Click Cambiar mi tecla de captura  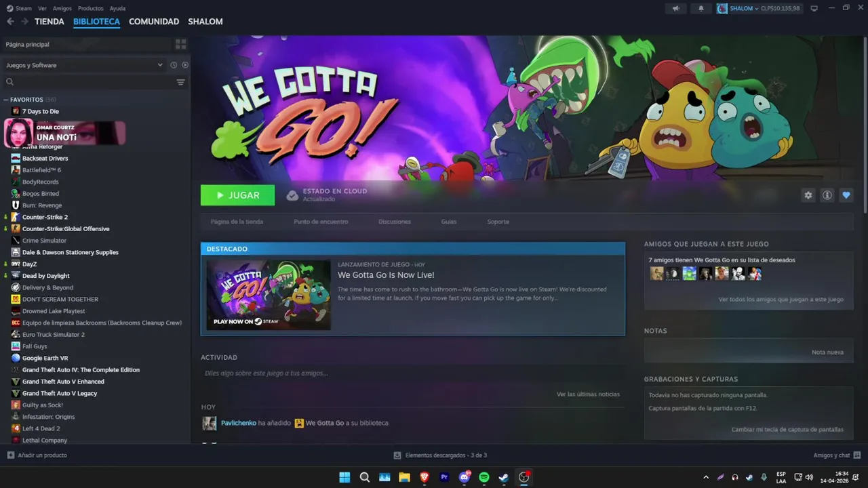[787, 429]
